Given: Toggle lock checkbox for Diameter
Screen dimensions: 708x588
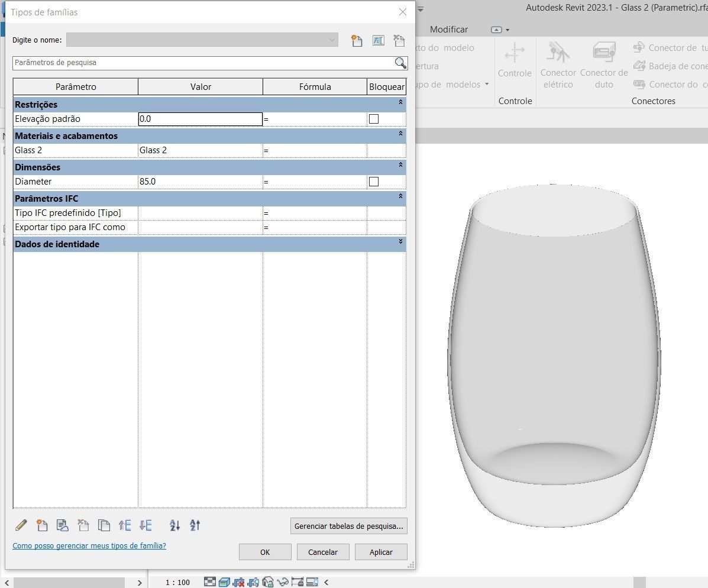Looking at the screenshot, I should 374,182.
